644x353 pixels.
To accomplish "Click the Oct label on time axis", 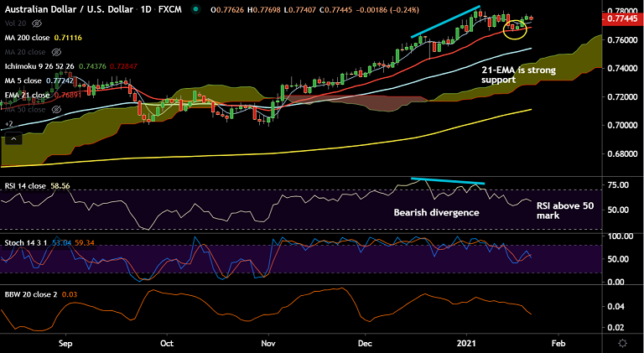I will (167, 343).
